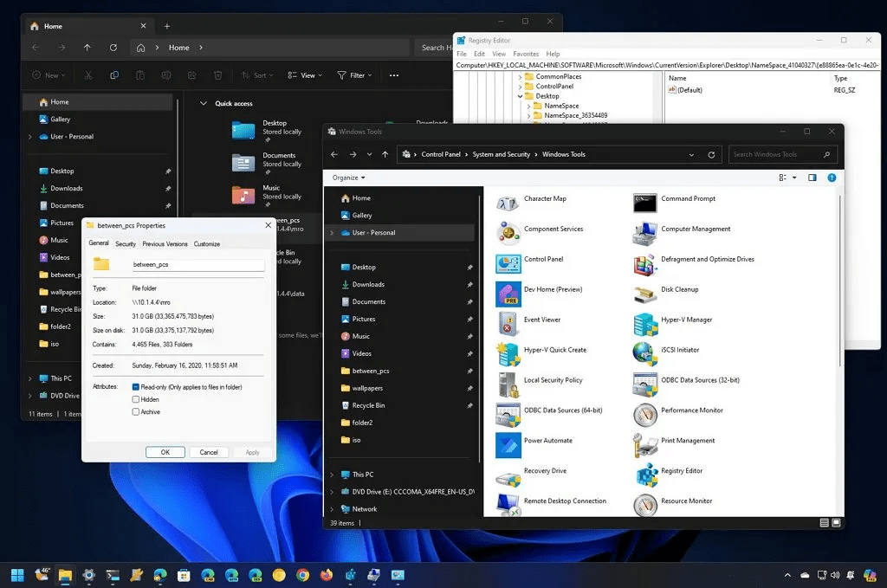Click the Cancel button in Properties
The width and height of the screenshot is (887, 588).
point(209,452)
